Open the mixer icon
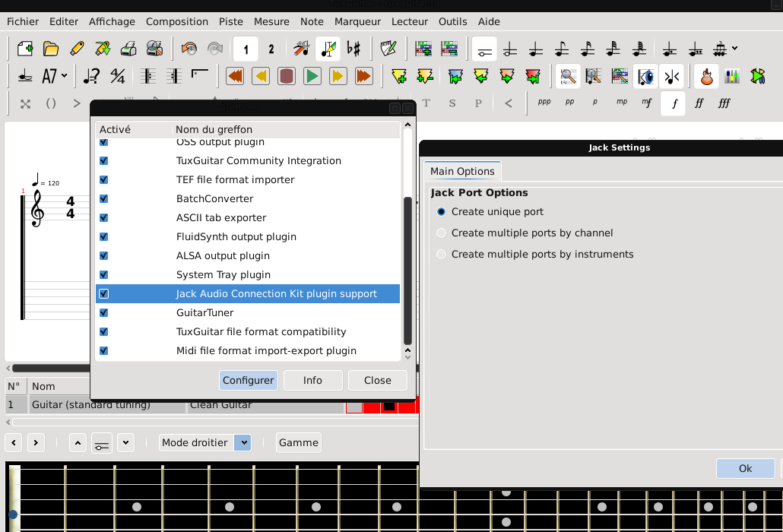This screenshot has width=783, height=532. 731,76
